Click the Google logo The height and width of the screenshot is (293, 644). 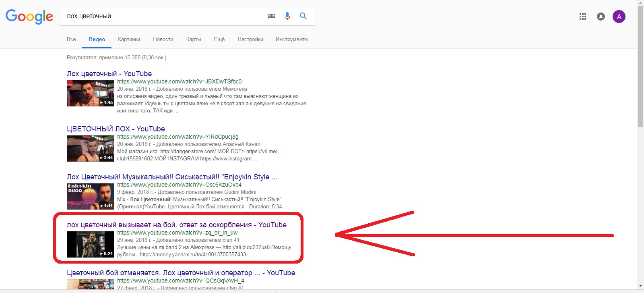click(x=29, y=17)
